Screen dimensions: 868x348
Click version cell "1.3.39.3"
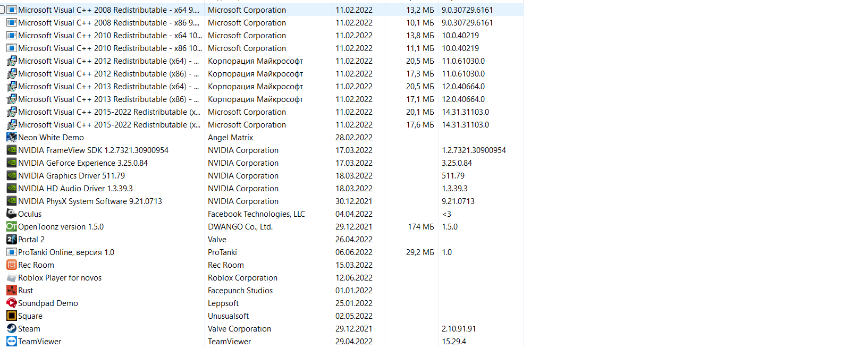(455, 189)
